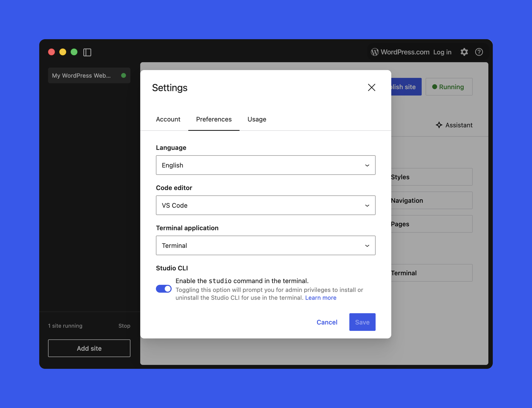The width and height of the screenshot is (532, 408).
Task: Click the Running status indicator
Action: pos(449,86)
